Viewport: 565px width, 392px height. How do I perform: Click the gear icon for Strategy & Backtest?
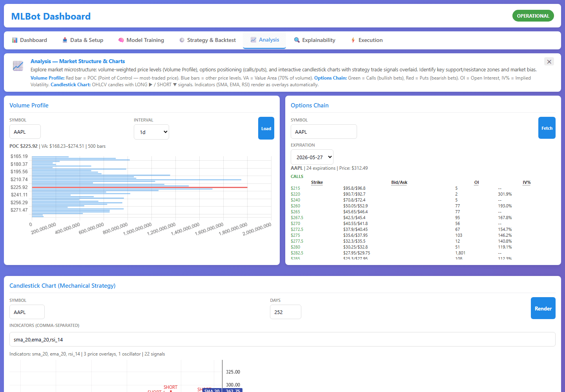pos(182,40)
